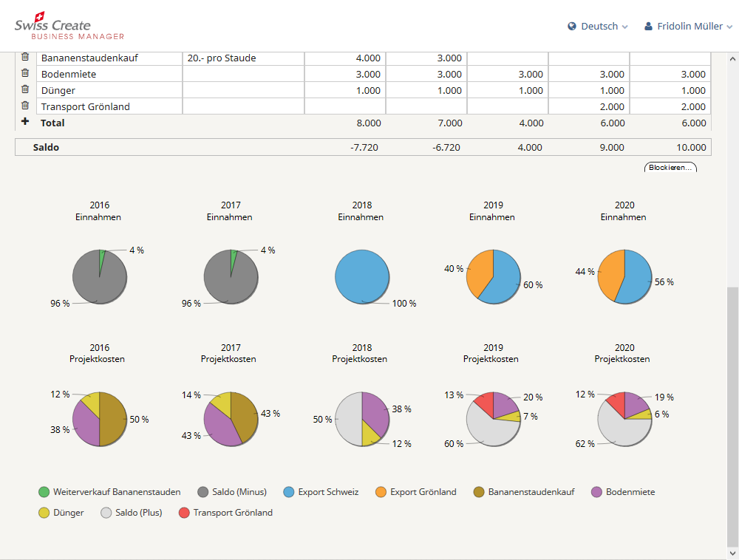Viewport: 739px width, 560px height.
Task: Toggle Saldo (Minus) legend series
Action: 239,492
